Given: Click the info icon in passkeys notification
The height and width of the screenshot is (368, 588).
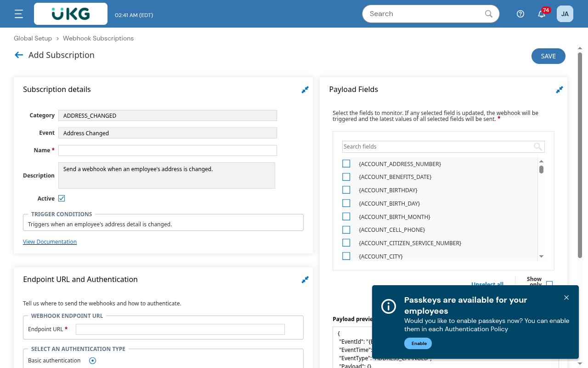Looking at the screenshot, I should pos(389,306).
